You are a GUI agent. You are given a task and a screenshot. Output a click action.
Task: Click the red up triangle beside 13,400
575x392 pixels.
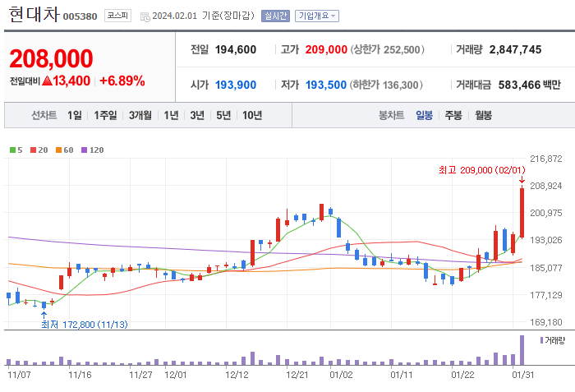tap(47, 81)
